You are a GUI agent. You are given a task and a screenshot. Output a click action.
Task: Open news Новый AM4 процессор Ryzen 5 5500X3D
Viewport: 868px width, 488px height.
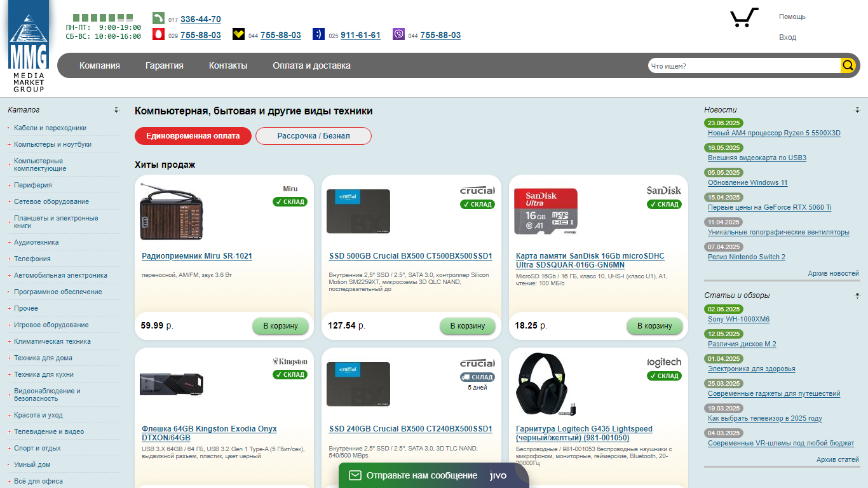point(774,133)
